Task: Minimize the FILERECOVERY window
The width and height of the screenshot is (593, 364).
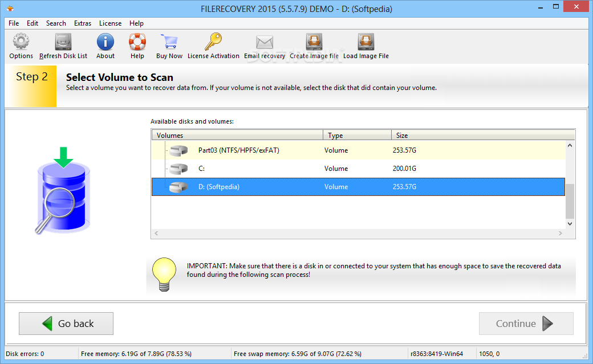Action: (x=541, y=7)
